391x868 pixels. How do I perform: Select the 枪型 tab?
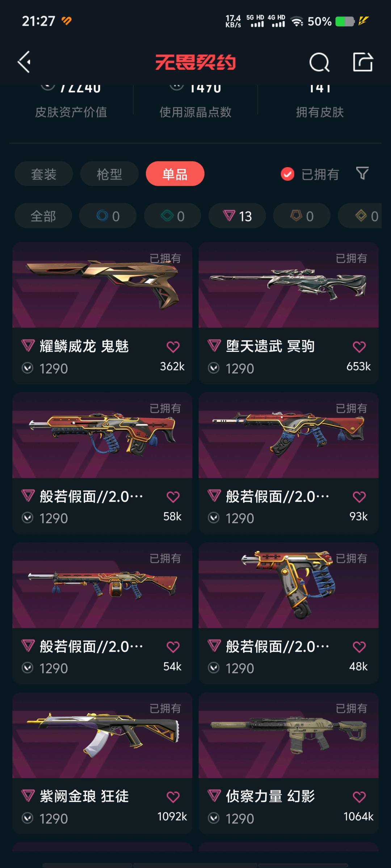pos(109,174)
